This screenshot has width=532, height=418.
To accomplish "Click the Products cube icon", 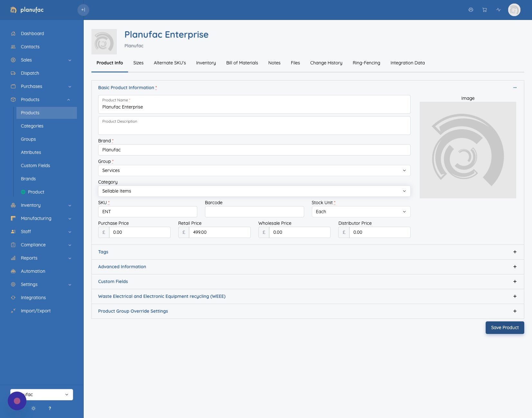I will click(x=13, y=100).
